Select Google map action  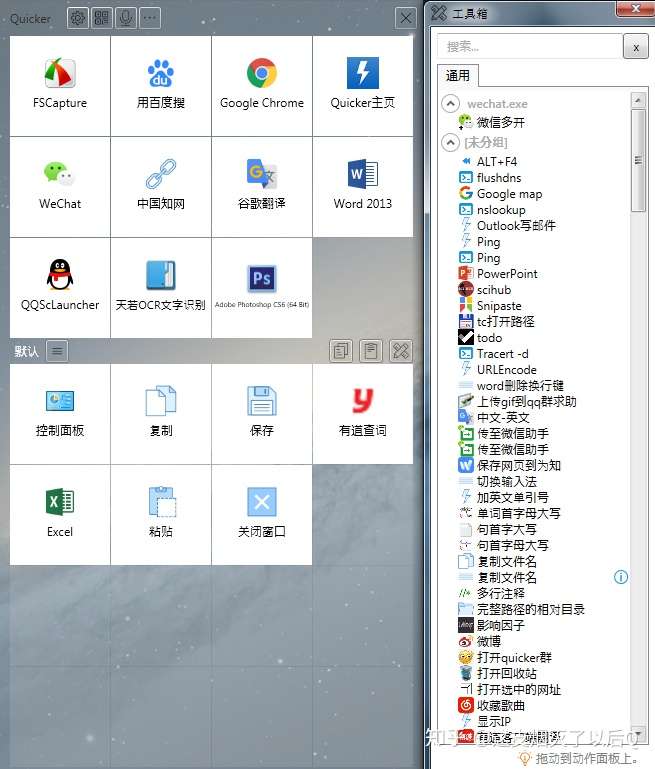click(500, 194)
